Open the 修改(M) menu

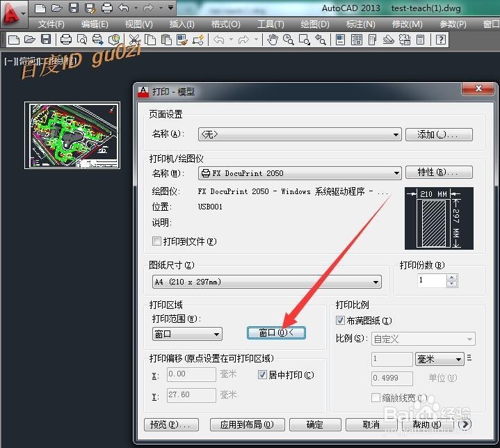click(408, 24)
